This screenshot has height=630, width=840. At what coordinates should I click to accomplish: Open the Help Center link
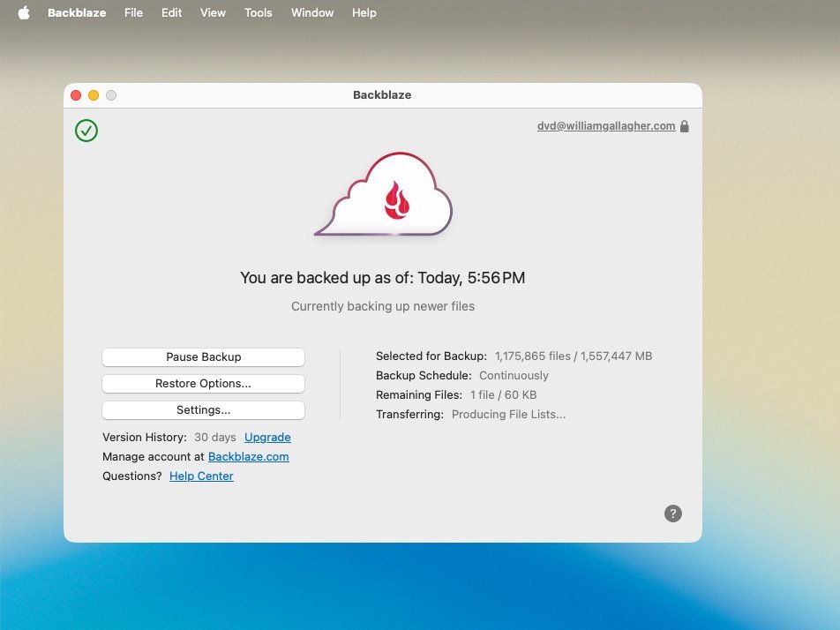(x=201, y=476)
